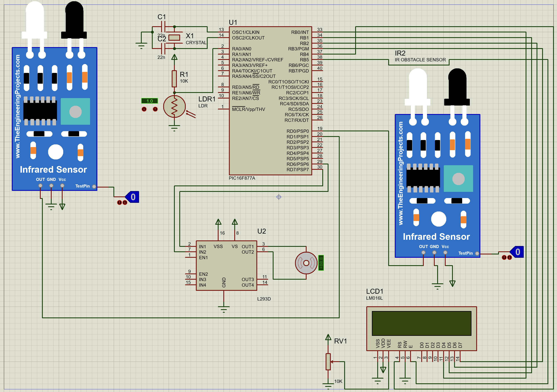Screen dimensions: 557x392
Task: Toggle right IR2 sensor logic state 0
Action: tap(518, 252)
